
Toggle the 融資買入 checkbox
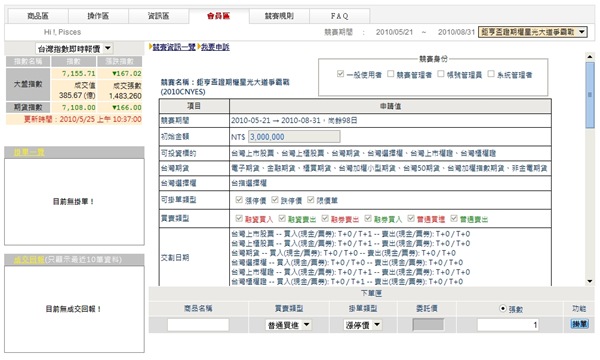(239, 218)
